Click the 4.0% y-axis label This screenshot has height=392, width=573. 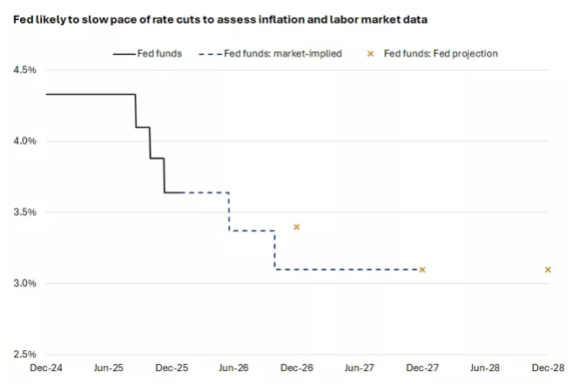pyautogui.click(x=23, y=141)
